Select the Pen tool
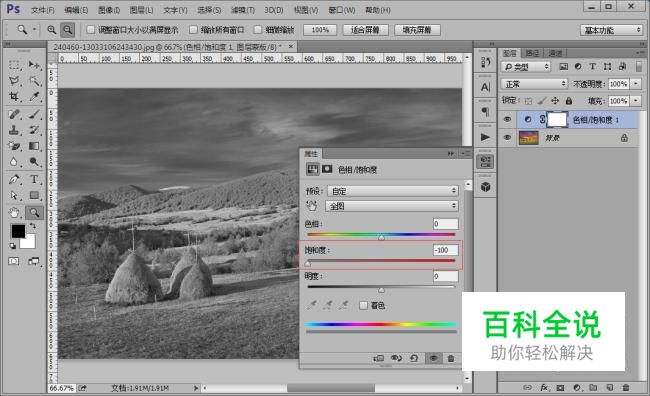 pos(14,179)
